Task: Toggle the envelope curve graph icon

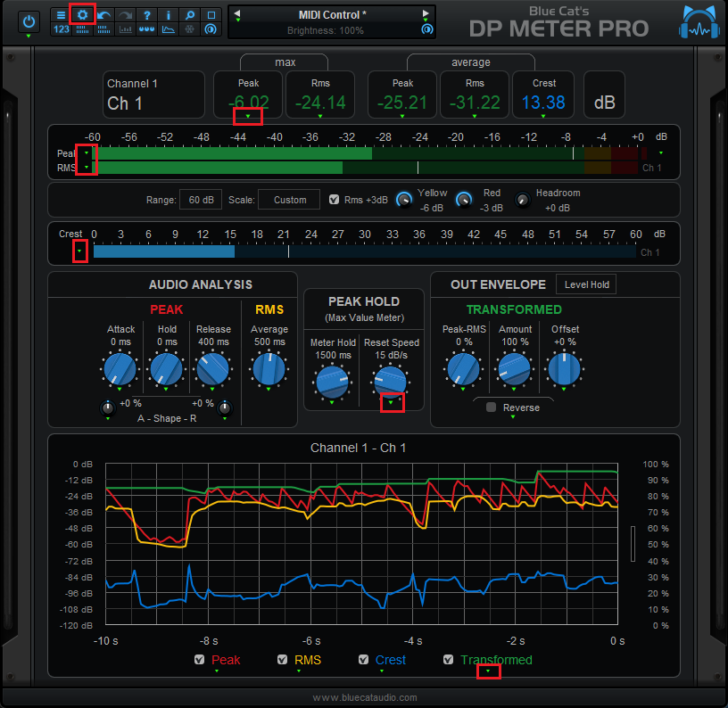Action: [168, 29]
